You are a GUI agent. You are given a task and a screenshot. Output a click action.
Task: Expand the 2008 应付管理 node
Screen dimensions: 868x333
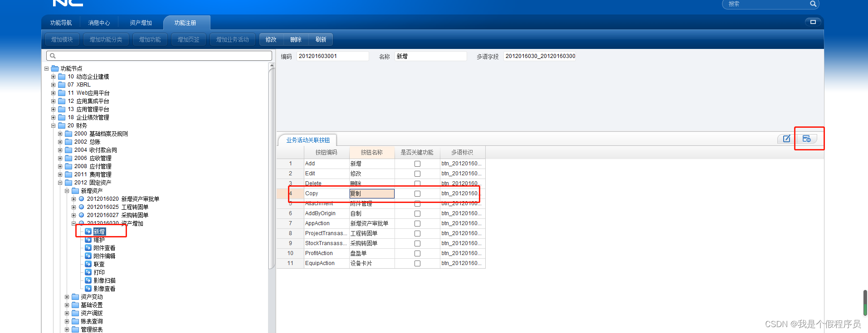click(x=60, y=166)
